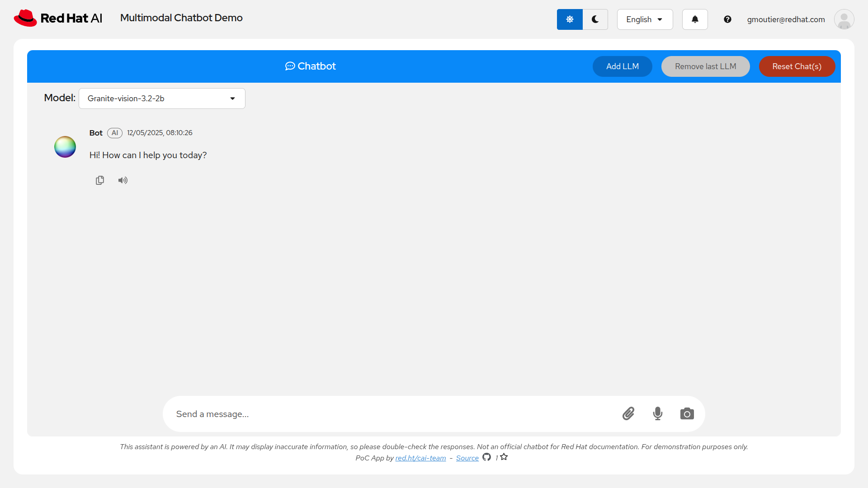
Task: Click the Red Hat AI logo
Action: pyautogui.click(x=57, y=18)
